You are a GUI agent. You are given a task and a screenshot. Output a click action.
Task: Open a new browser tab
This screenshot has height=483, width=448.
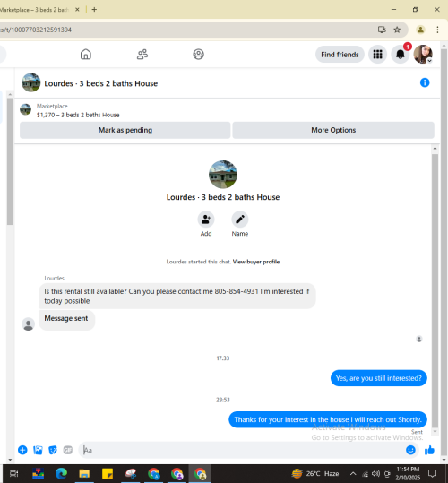click(94, 10)
